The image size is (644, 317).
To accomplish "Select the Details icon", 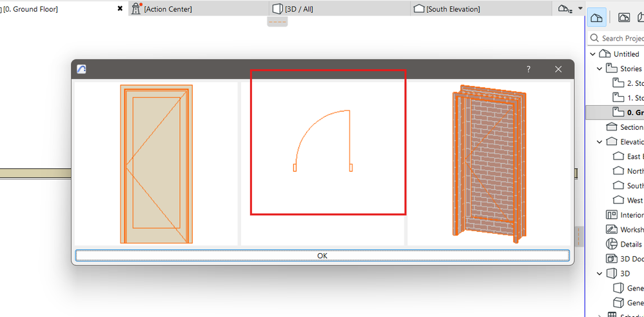I will click(x=612, y=244).
